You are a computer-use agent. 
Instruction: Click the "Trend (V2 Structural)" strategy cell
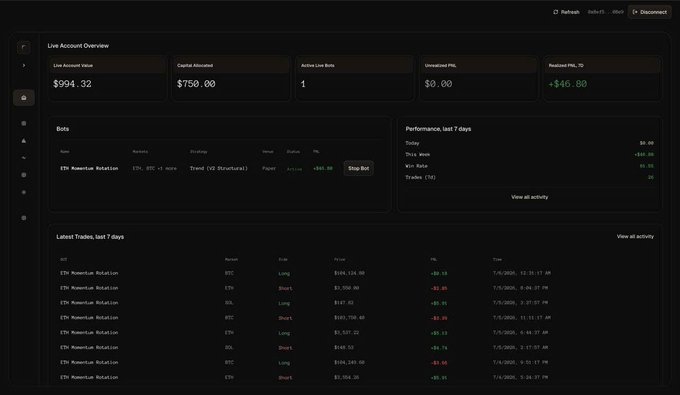(219, 168)
